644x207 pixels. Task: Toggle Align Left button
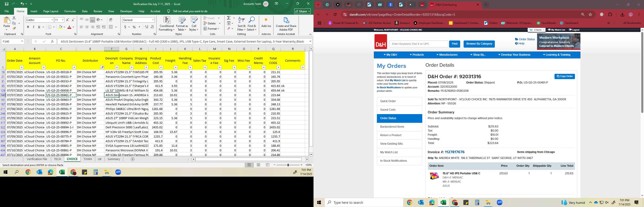point(81,27)
